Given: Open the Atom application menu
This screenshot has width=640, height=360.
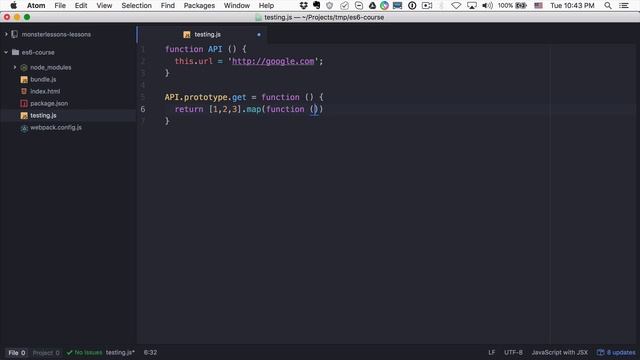Looking at the screenshot, I should (36, 5).
